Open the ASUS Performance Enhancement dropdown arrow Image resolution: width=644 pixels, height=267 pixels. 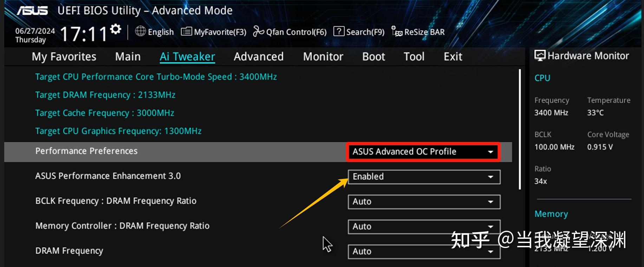[490, 177]
